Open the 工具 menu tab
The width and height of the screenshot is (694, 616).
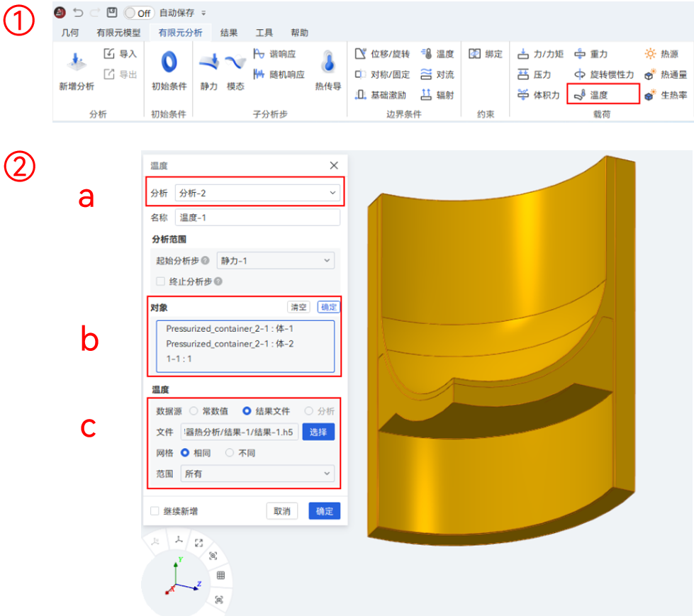coord(264,32)
